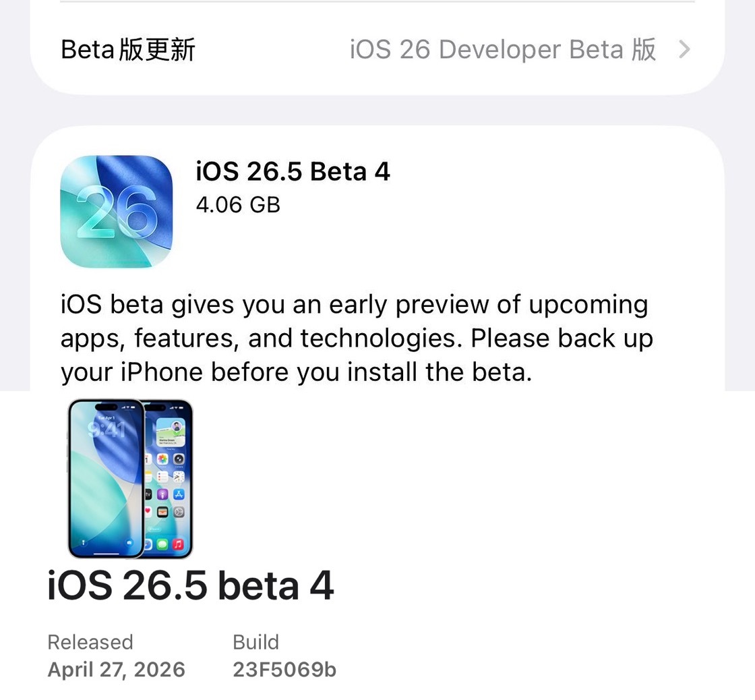The image size is (755, 700).
Task: Tap the flashlight icon on the lock screen
Action: click(83, 542)
